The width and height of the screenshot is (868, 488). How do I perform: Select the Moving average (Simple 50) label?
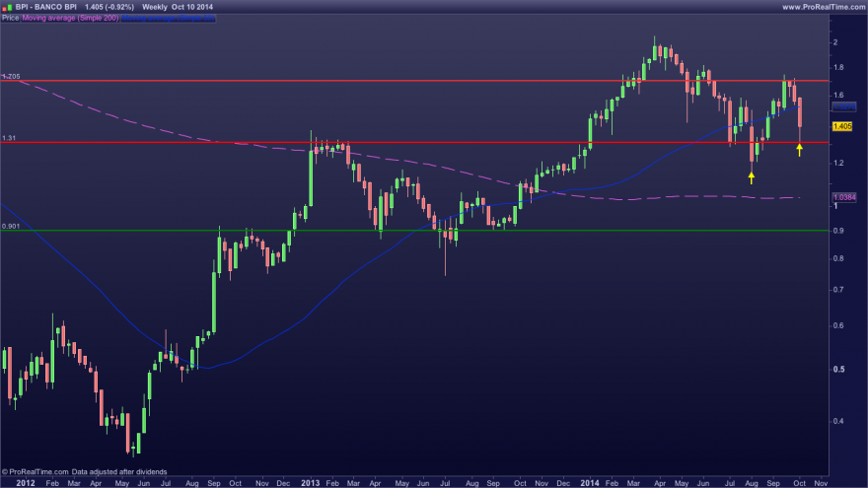tap(169, 18)
